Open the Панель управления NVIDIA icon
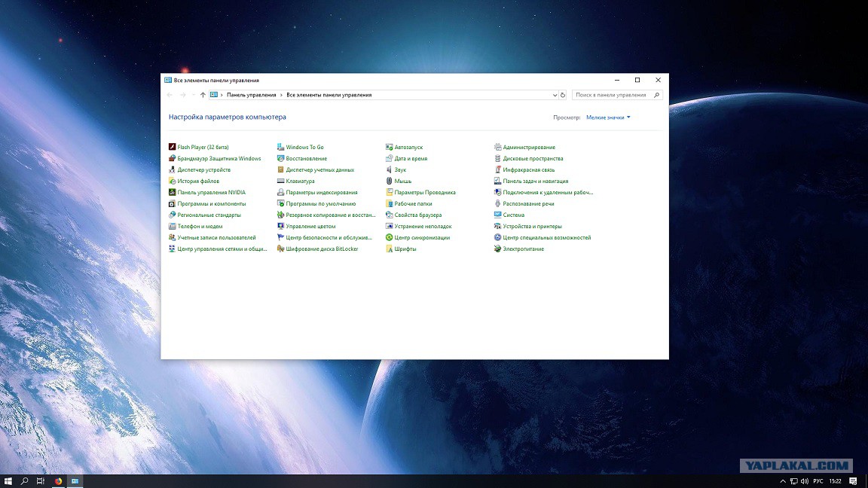The width and height of the screenshot is (868, 488). (x=172, y=193)
